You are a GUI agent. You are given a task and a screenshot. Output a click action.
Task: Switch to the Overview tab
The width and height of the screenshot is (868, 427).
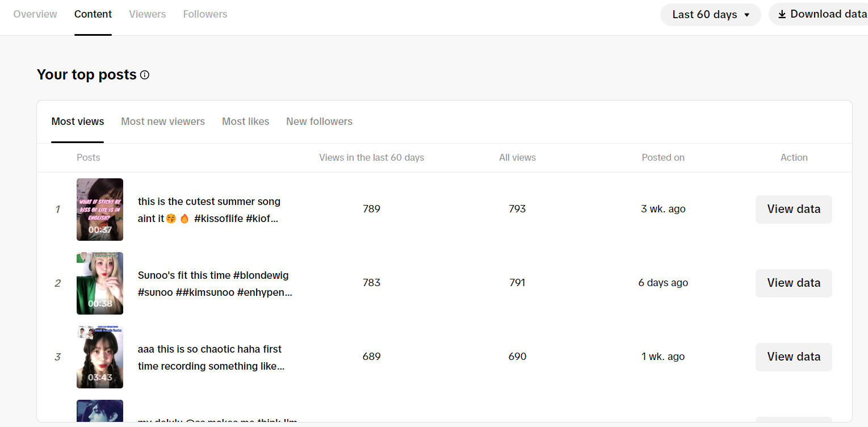pyautogui.click(x=35, y=14)
